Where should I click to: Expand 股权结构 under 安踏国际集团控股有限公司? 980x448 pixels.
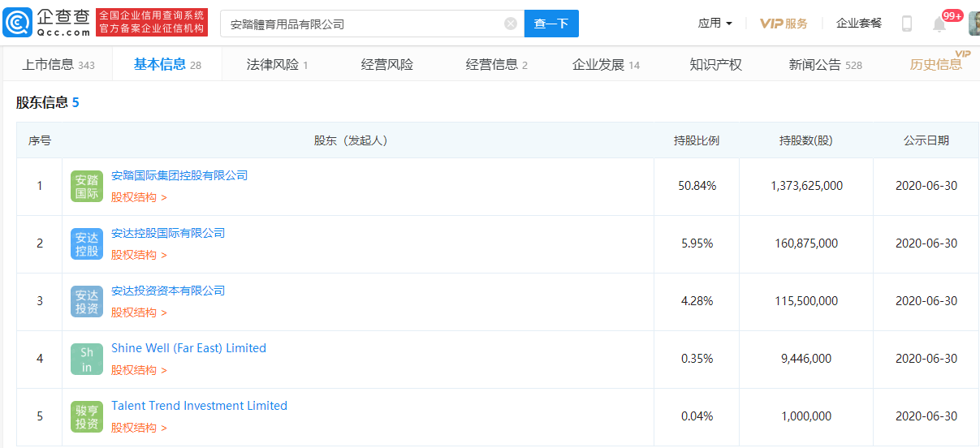point(139,197)
